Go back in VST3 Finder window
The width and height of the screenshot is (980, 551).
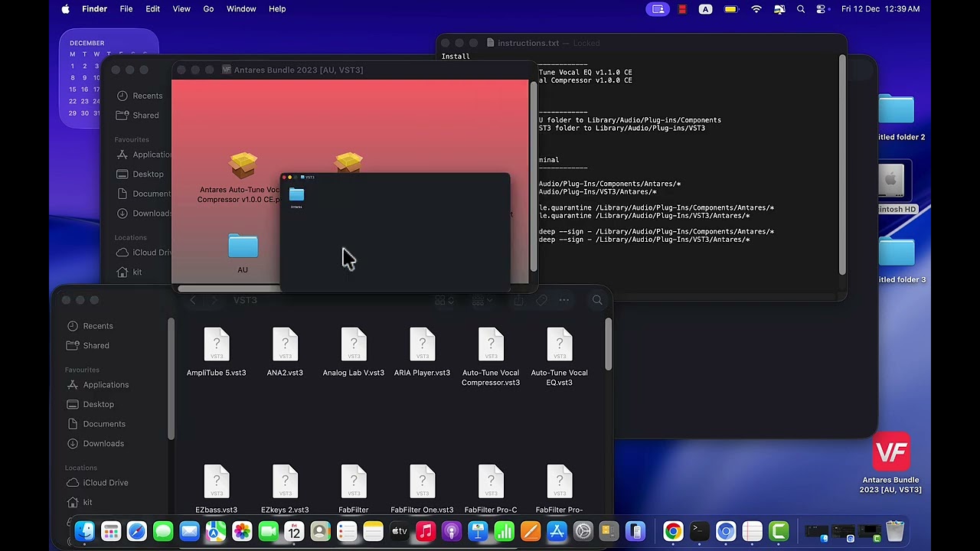tap(193, 300)
